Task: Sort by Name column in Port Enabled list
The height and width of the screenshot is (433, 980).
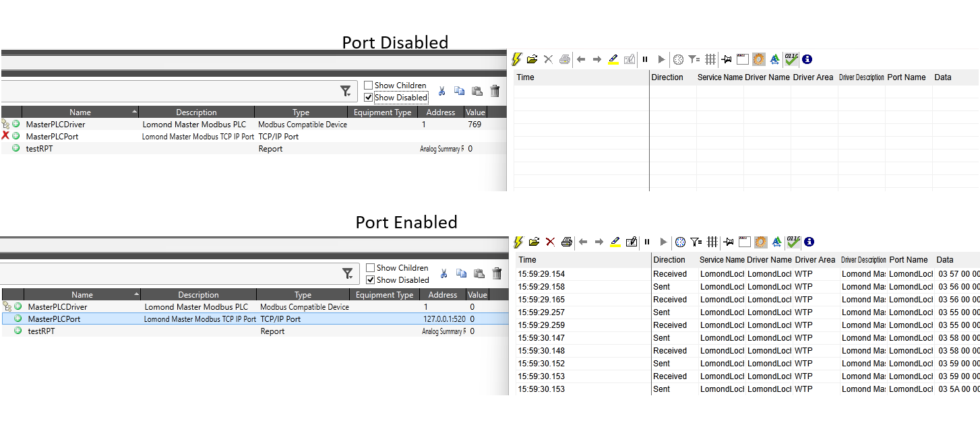Action: click(82, 295)
